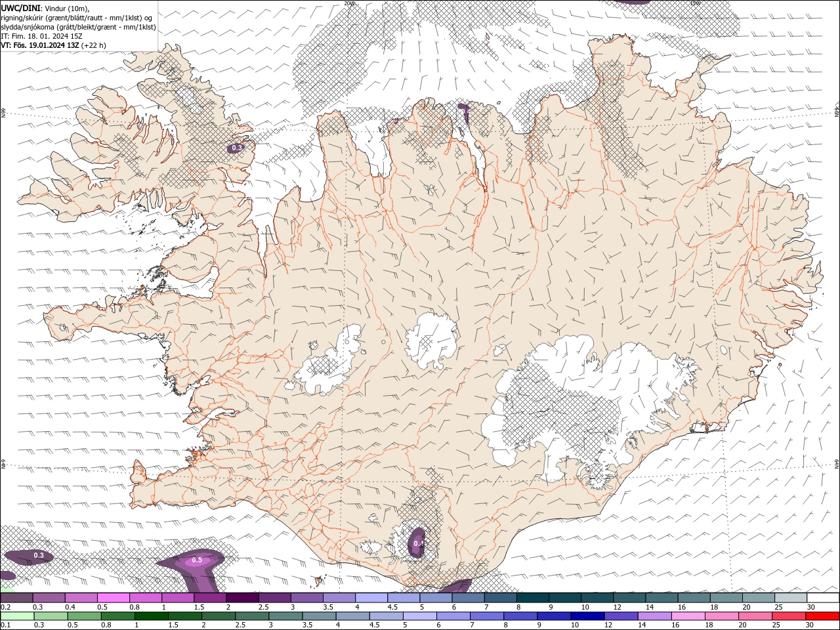Click the blue swatch labeled 8 in lower legend

coord(520,616)
